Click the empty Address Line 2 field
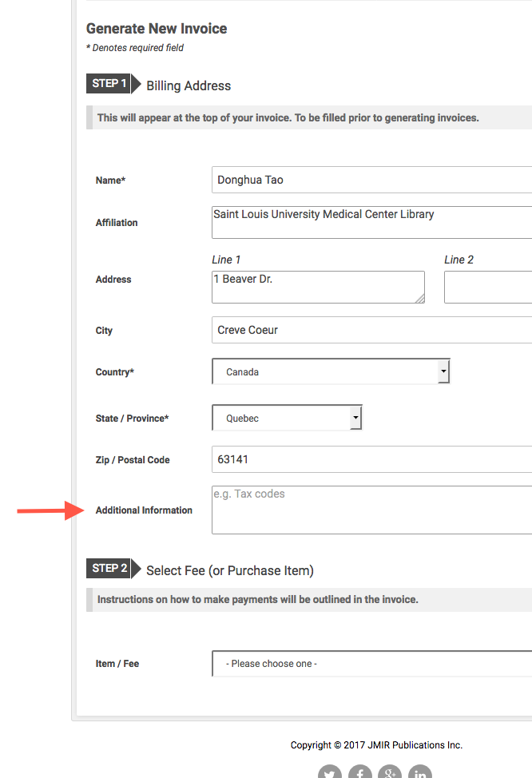Viewport: 532px width, 778px height. (x=488, y=287)
